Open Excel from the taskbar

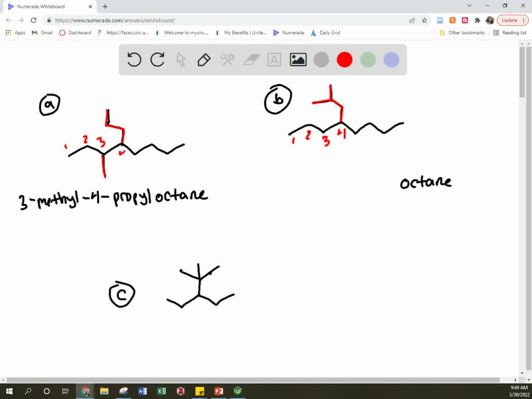click(162, 391)
